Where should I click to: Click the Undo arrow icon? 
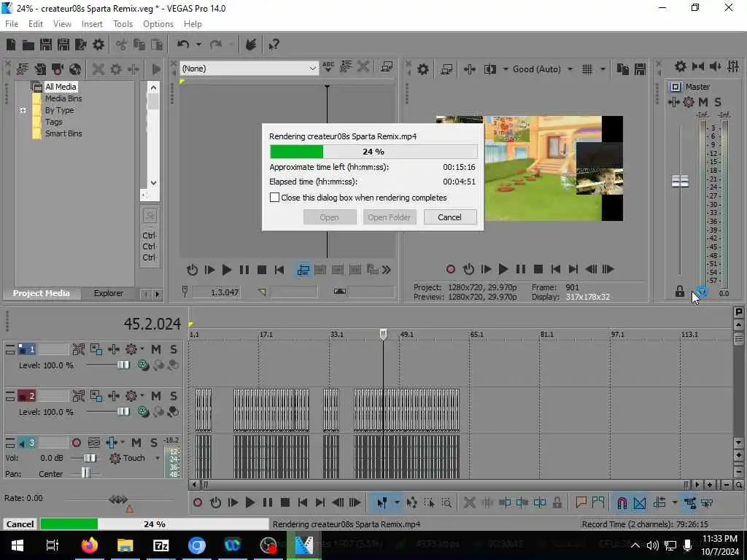click(183, 44)
